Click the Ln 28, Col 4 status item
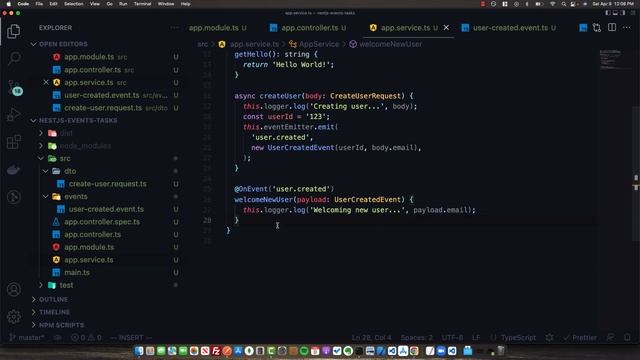The height and width of the screenshot is (360, 640). 371,338
